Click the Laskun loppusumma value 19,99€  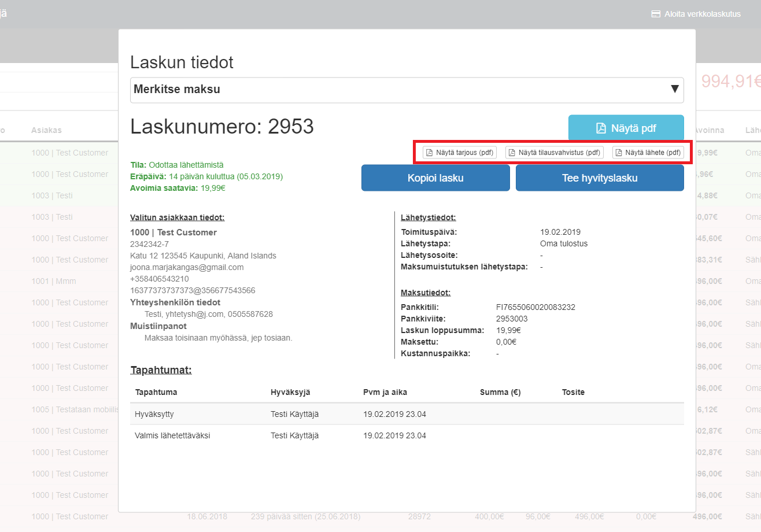pyautogui.click(x=509, y=330)
